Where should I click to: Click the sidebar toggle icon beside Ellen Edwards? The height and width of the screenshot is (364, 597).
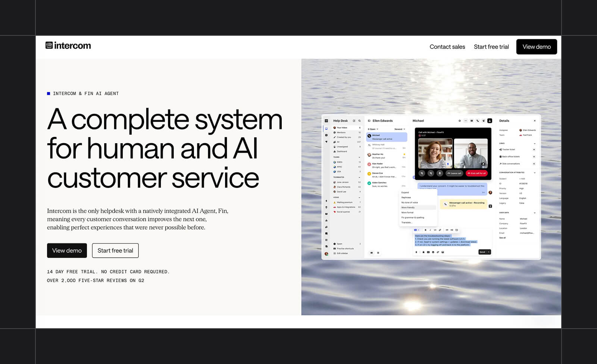369,121
